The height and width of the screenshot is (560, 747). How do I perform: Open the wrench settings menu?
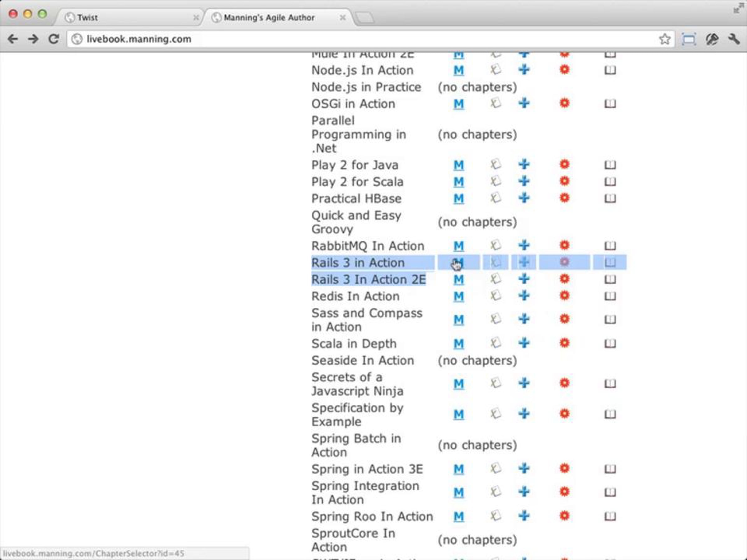(734, 39)
